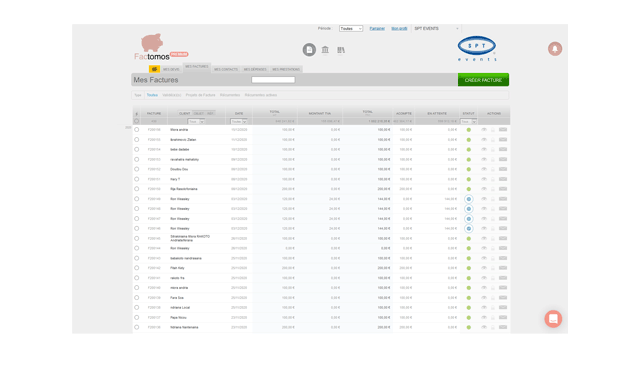View Rija Rasolofomaina invoice with eye icon
Viewport: 640px width, 376px height.
[484, 189]
